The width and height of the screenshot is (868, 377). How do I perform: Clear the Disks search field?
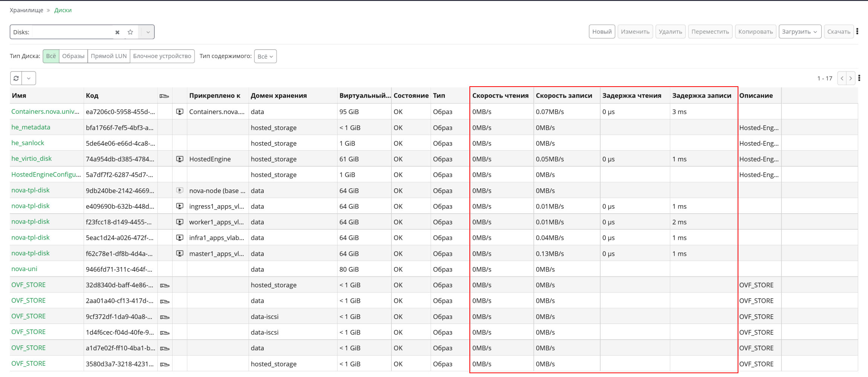(117, 32)
